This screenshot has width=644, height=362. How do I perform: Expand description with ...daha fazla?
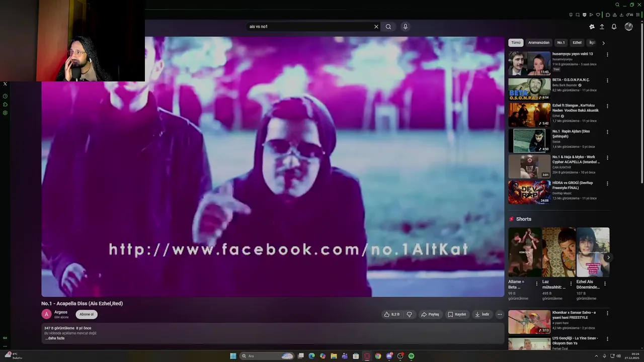click(x=55, y=338)
